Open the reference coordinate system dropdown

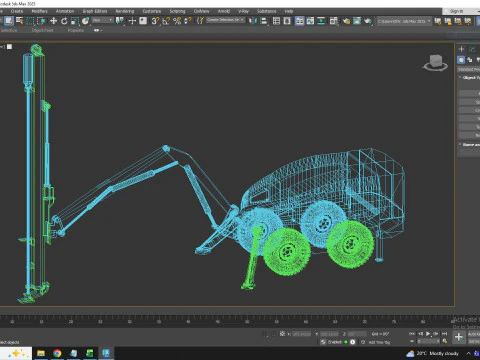103,21
